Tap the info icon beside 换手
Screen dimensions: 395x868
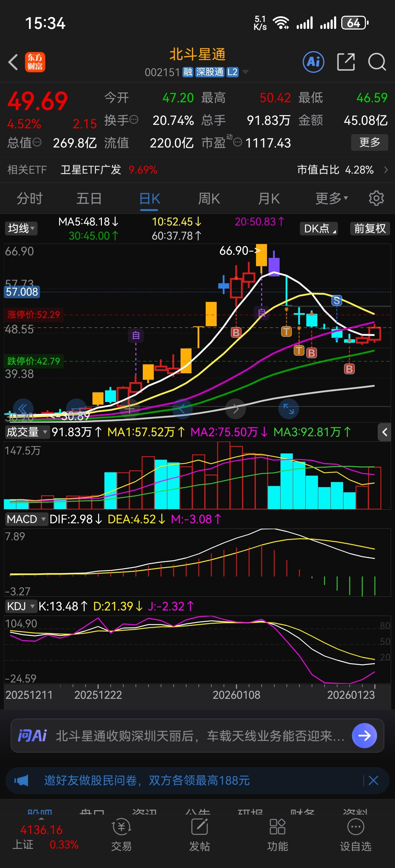pos(134,120)
